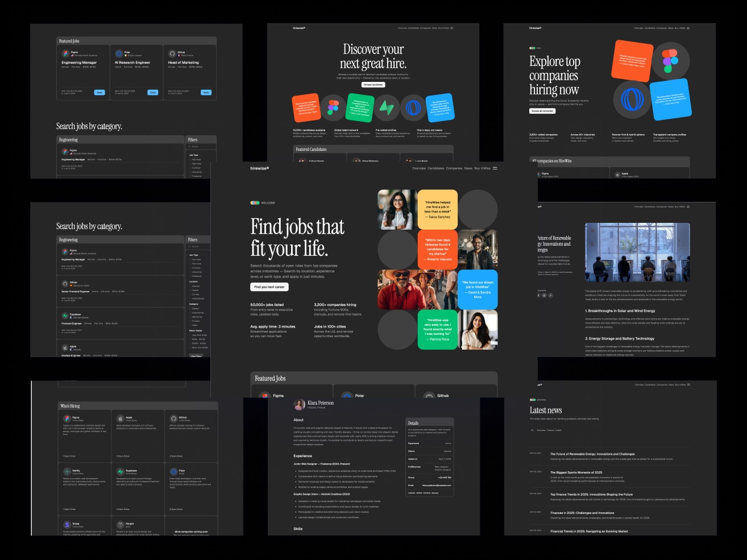Check the International location filter checkbox
This screenshot has width=747, height=560.
[190, 298]
